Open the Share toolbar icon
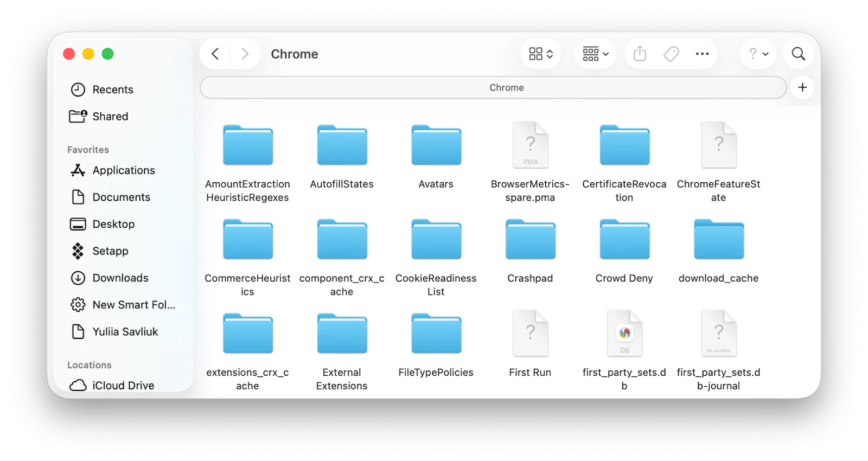 [x=640, y=54]
